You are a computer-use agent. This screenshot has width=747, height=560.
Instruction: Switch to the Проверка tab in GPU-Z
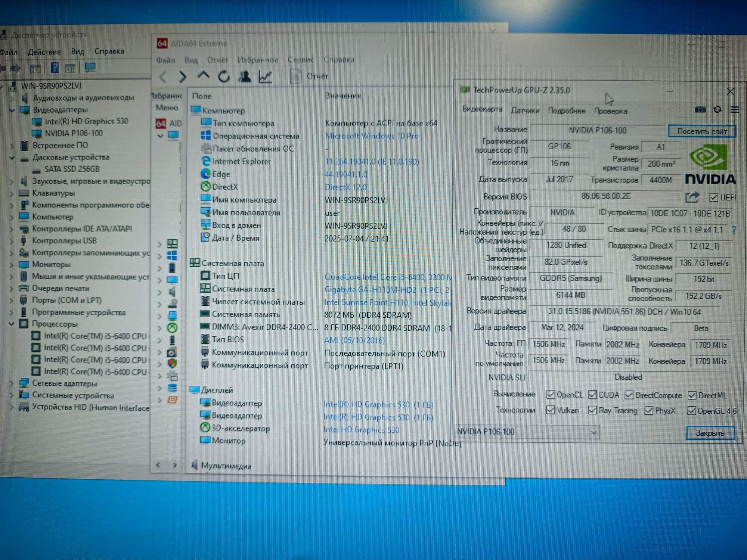click(610, 111)
